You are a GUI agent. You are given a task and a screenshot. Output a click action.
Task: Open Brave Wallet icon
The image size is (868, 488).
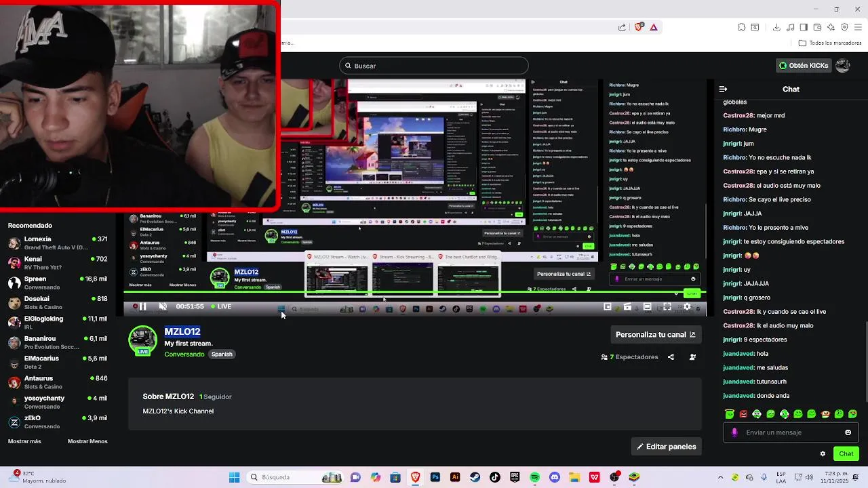pyautogui.click(x=817, y=27)
